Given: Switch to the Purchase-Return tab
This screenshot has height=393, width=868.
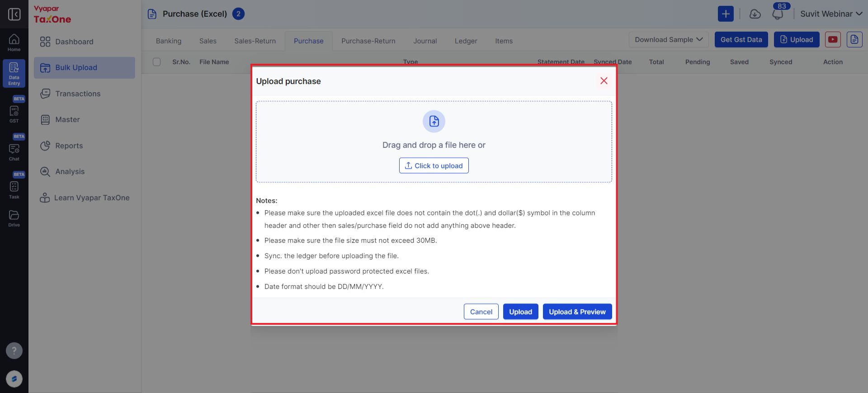Looking at the screenshot, I should tap(368, 41).
